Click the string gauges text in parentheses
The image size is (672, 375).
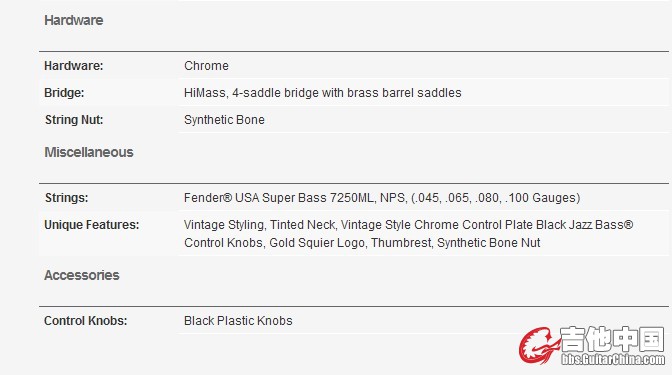[x=496, y=198]
